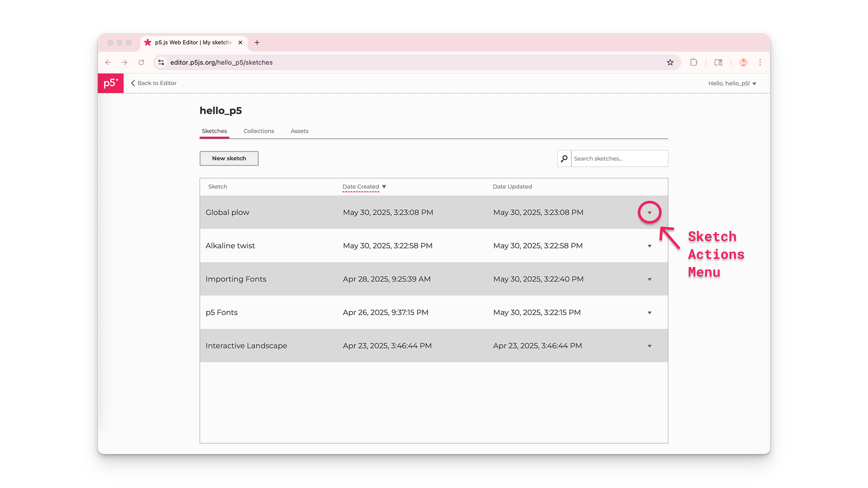Screen dimensions: 868x488
Task: Open the browser profile avatar
Action: point(743,62)
